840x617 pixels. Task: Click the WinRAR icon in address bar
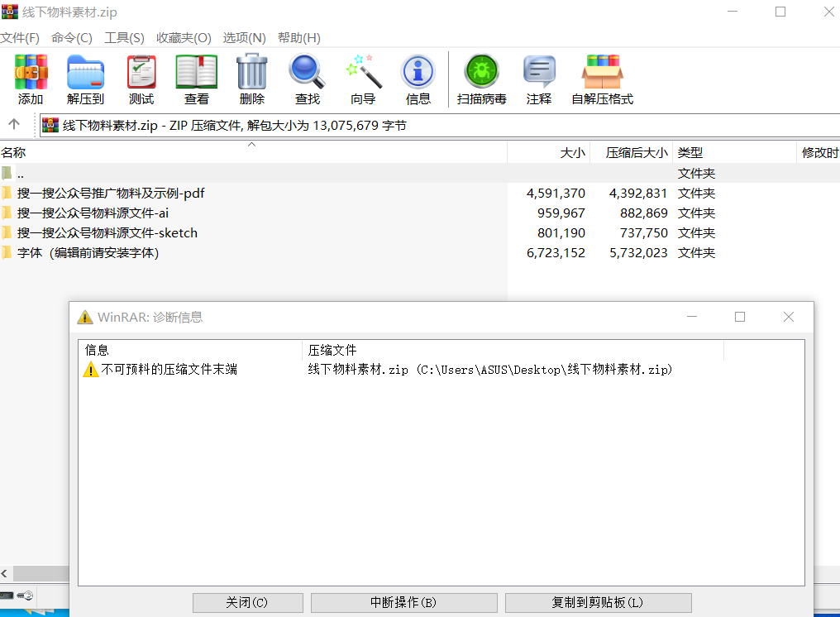point(50,125)
